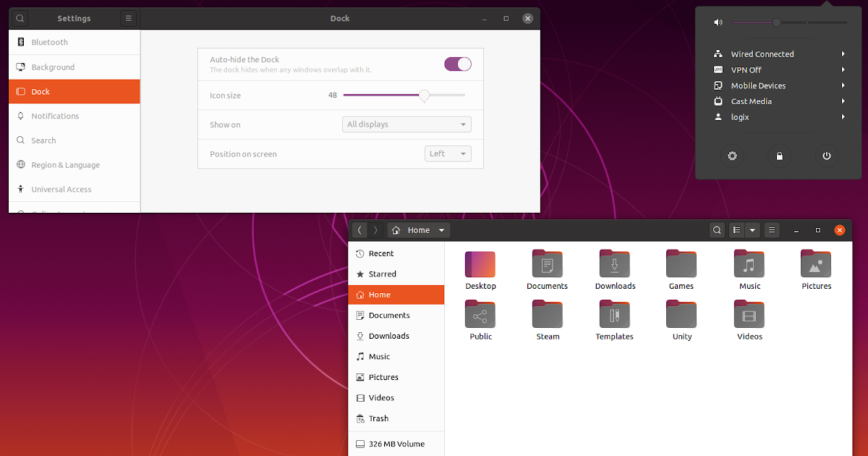This screenshot has height=456, width=868.
Task: Select Home in Files sidebar
Action: 396,295
